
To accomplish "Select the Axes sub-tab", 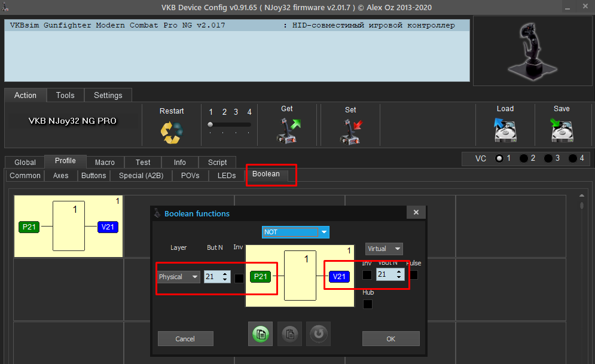I will [61, 176].
